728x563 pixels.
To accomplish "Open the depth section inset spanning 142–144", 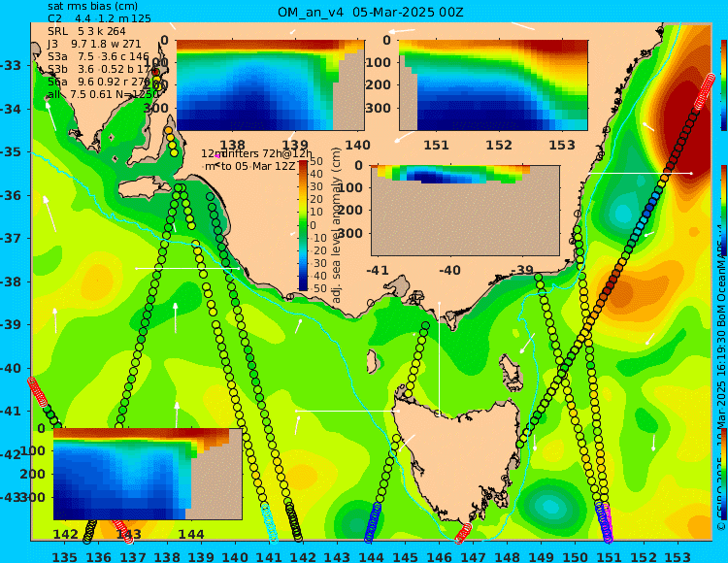I will 148,474.
